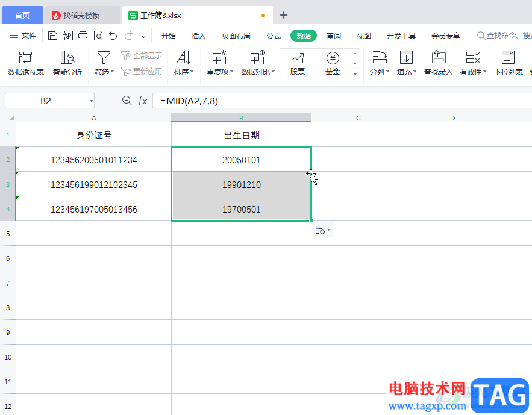Click cell with 19700501
The width and height of the screenshot is (532, 415).
click(x=241, y=209)
